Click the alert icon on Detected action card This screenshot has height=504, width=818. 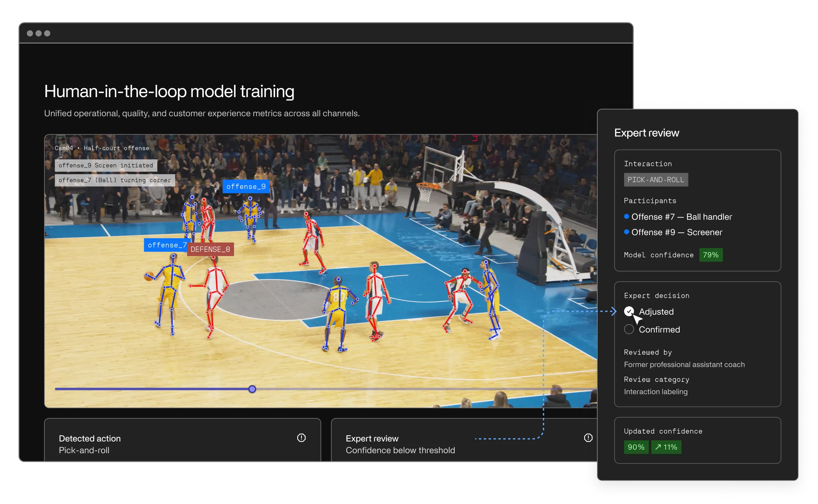(301, 438)
